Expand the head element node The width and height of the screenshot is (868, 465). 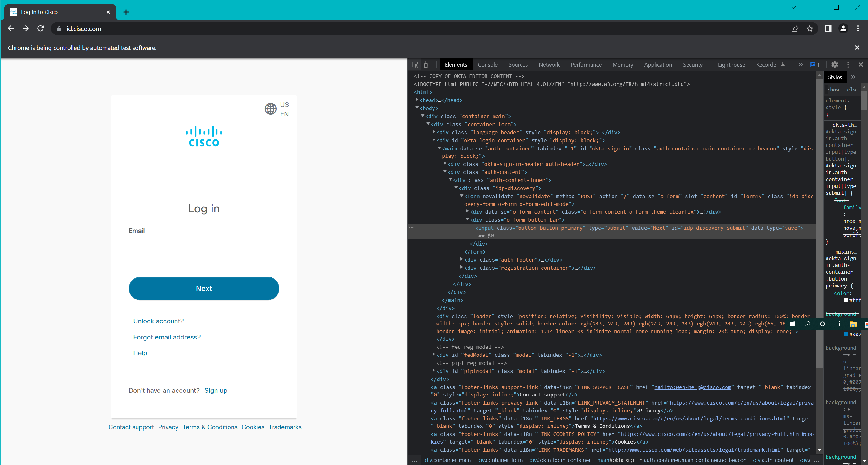(417, 100)
